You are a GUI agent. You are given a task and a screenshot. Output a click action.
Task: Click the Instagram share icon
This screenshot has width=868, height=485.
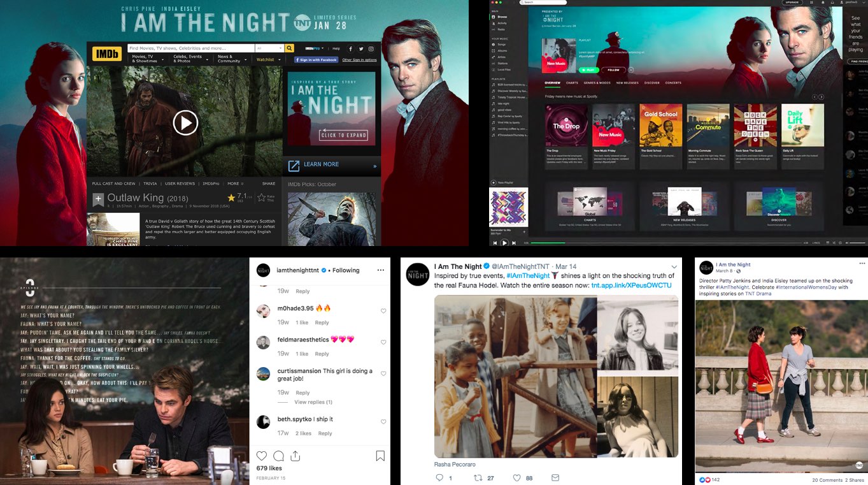pos(295,456)
